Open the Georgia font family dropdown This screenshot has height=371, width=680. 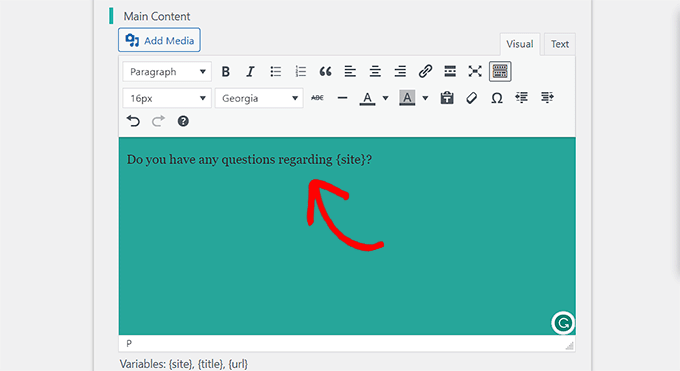[259, 98]
